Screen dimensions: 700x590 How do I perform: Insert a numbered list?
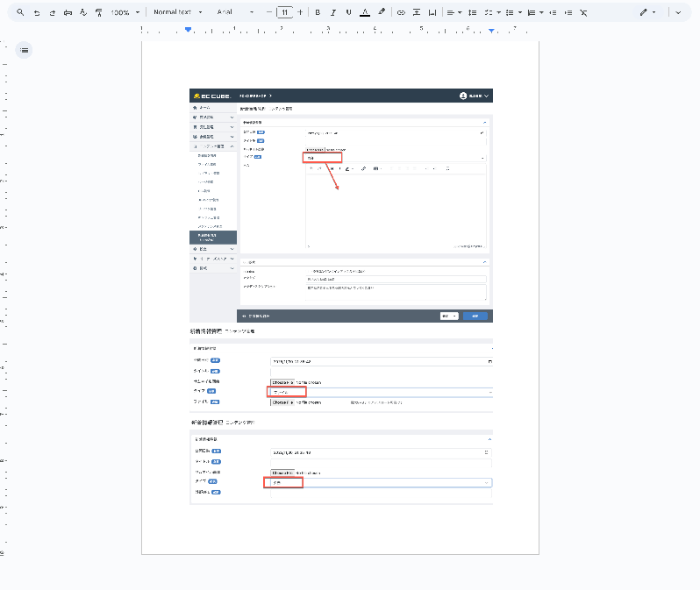coord(532,12)
